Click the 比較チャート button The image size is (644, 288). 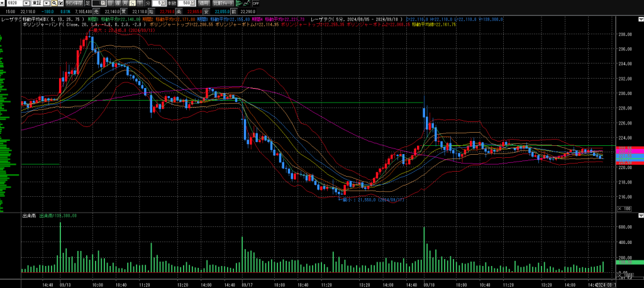point(223,3)
